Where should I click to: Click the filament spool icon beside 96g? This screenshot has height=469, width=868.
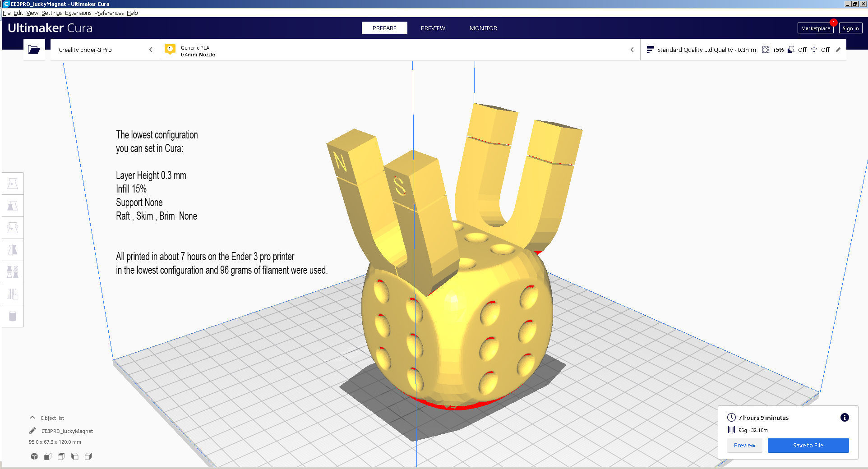click(731, 430)
